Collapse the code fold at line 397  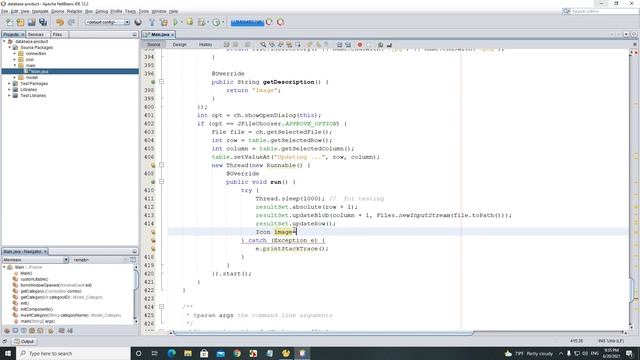[x=161, y=82]
